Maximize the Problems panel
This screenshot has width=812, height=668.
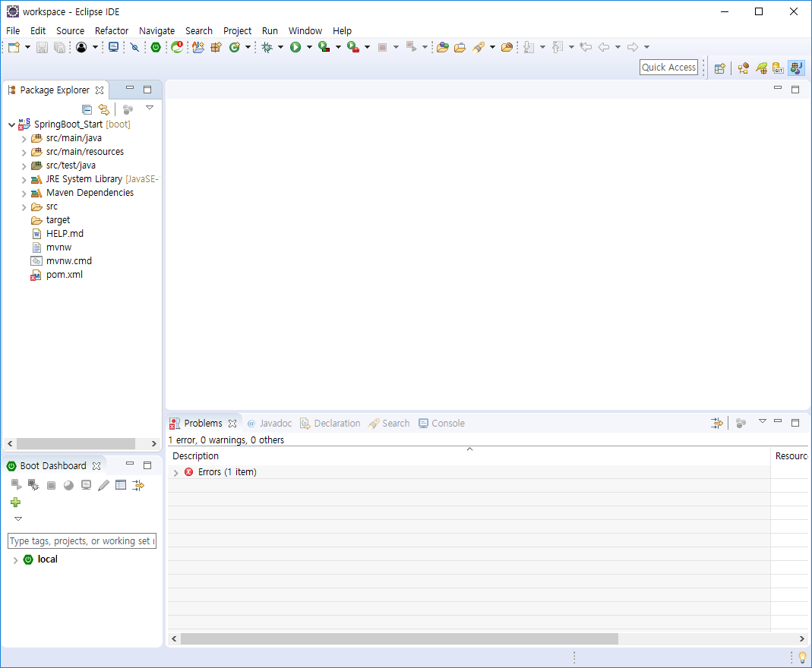[x=795, y=423]
